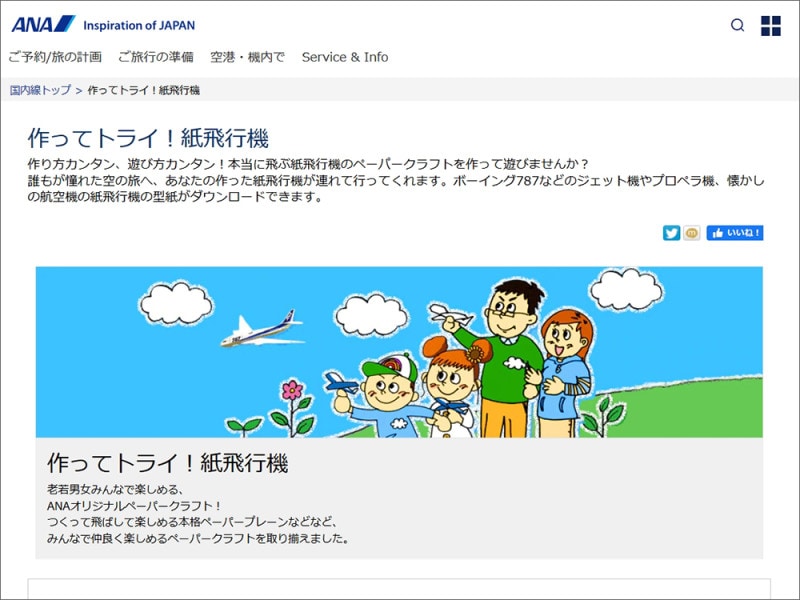Go to the 国内線トップ breadcrumb link
This screenshot has height=600, width=800.
click(x=40, y=90)
